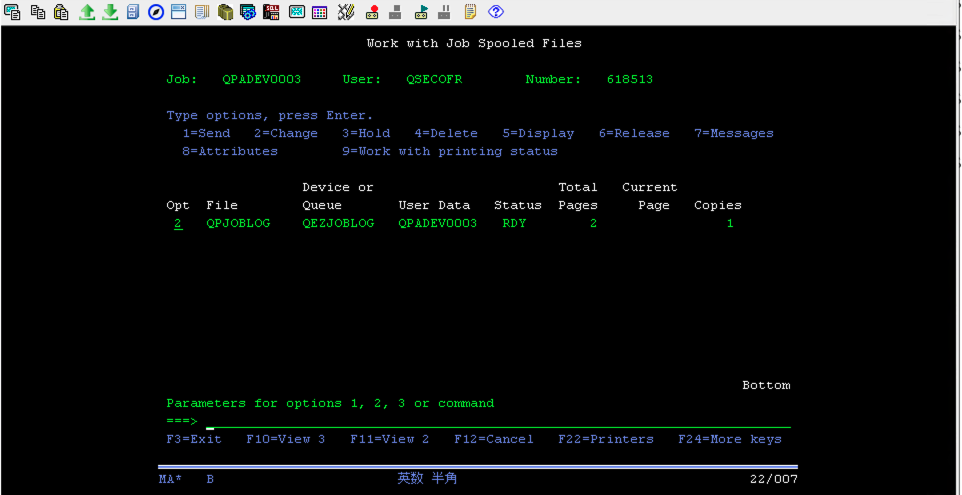Start macro recording red dot icon
Viewport: 962px width, 495px height.
click(x=372, y=11)
